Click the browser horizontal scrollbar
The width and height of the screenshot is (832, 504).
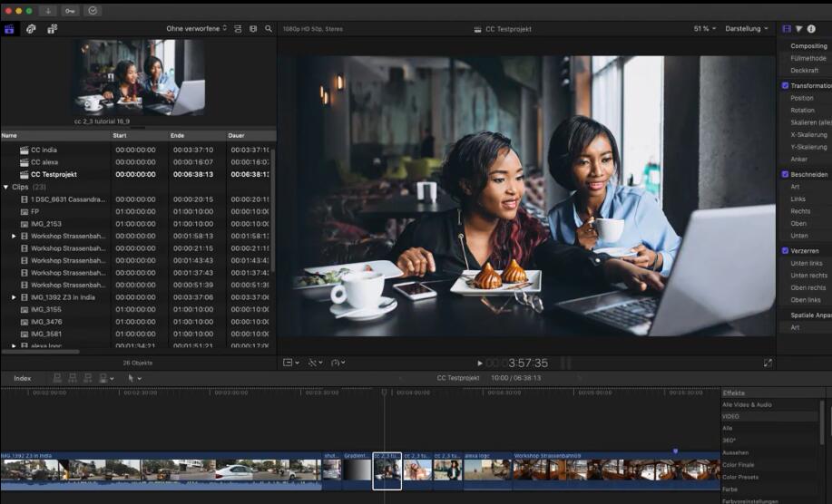(41, 352)
